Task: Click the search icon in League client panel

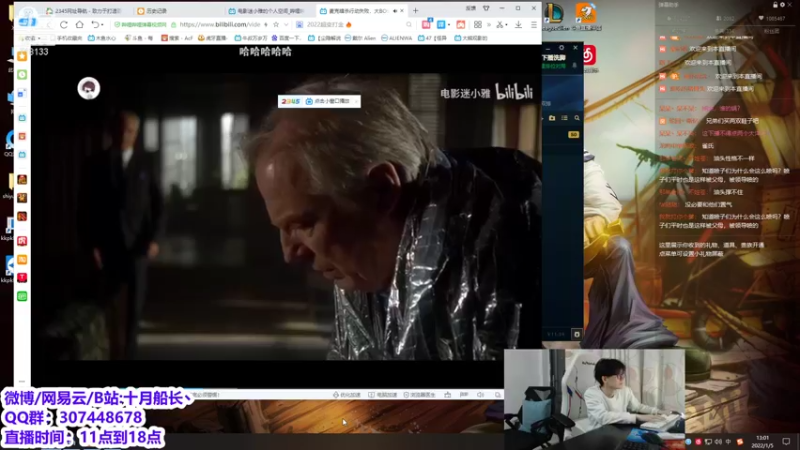Action: pyautogui.click(x=577, y=118)
